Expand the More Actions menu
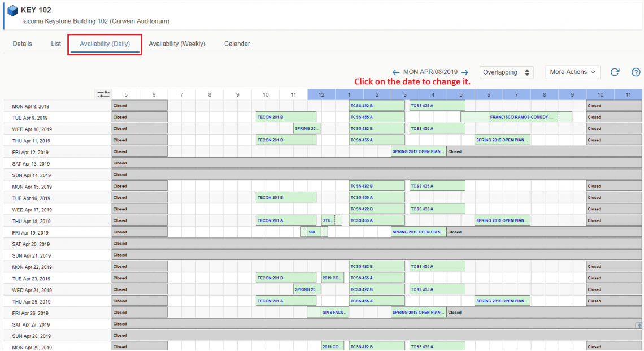Viewport: 644px width, 351px height. 572,72
